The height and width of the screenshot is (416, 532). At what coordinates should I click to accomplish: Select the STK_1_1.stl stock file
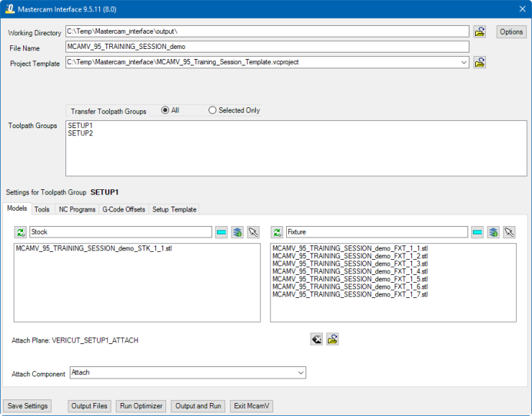point(94,248)
